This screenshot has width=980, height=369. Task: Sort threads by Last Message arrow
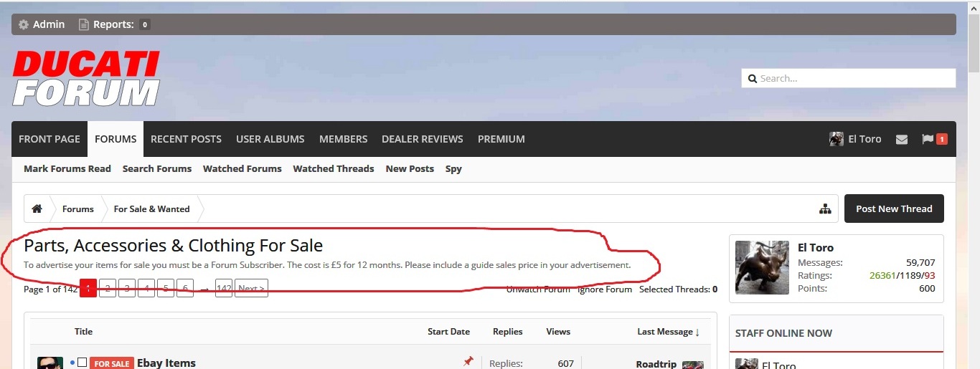(697, 332)
